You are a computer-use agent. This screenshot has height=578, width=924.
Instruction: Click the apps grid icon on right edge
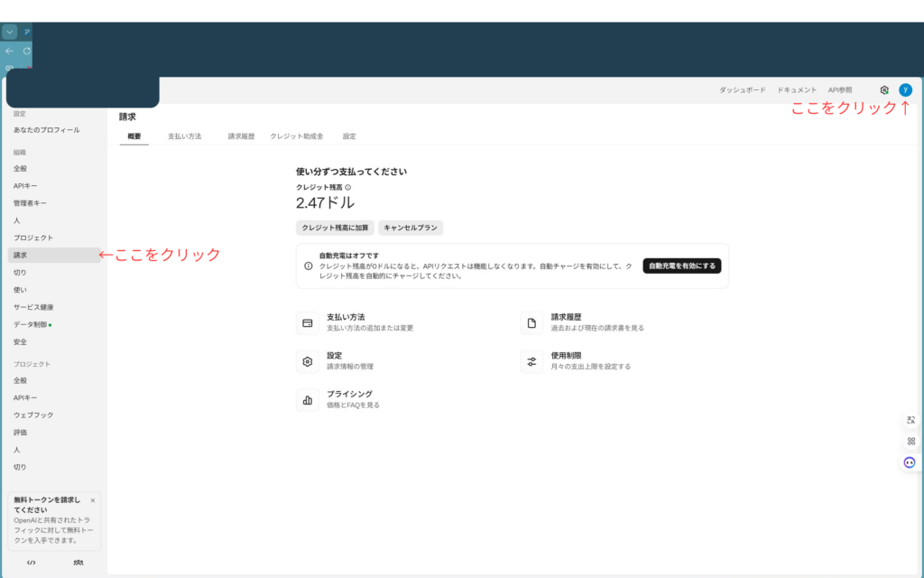pos(909,442)
